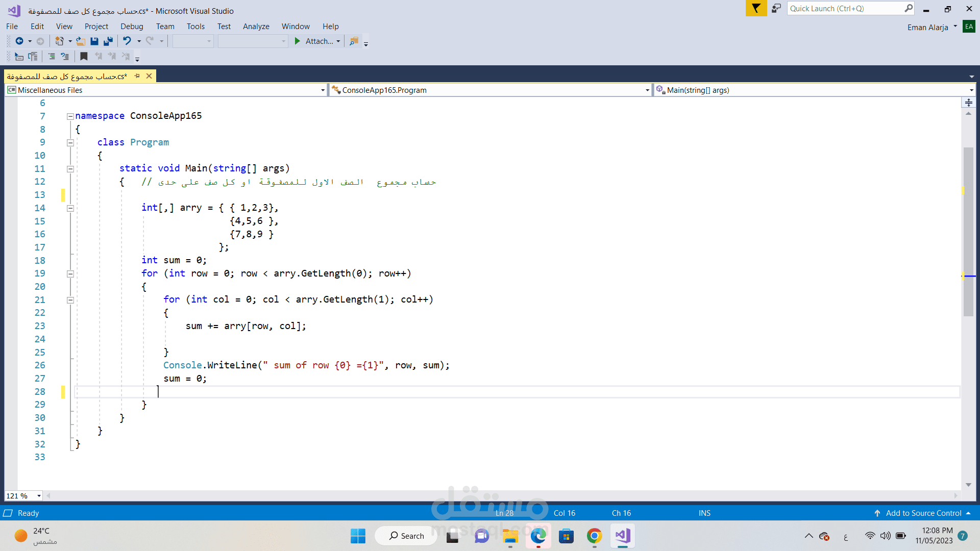Screen dimensions: 980x551
Task: Click the Visual Studio taskbar icon
Action: (x=622, y=536)
